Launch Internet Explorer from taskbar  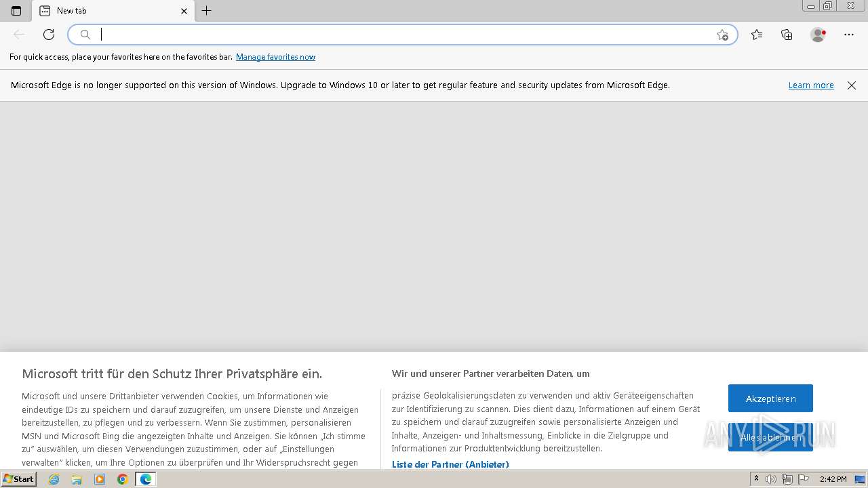[x=54, y=479]
